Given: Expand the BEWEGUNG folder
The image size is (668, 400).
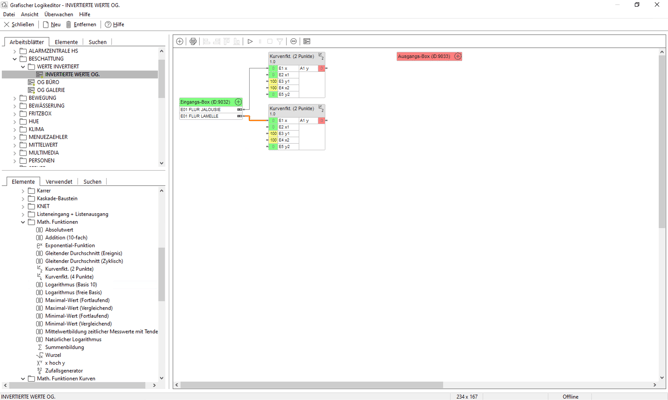Looking at the screenshot, I should point(14,98).
